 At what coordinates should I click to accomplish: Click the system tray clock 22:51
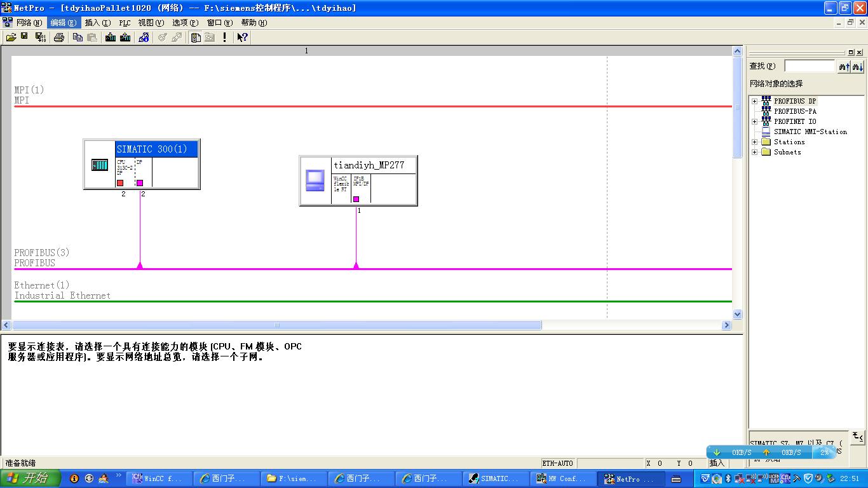(x=850, y=479)
